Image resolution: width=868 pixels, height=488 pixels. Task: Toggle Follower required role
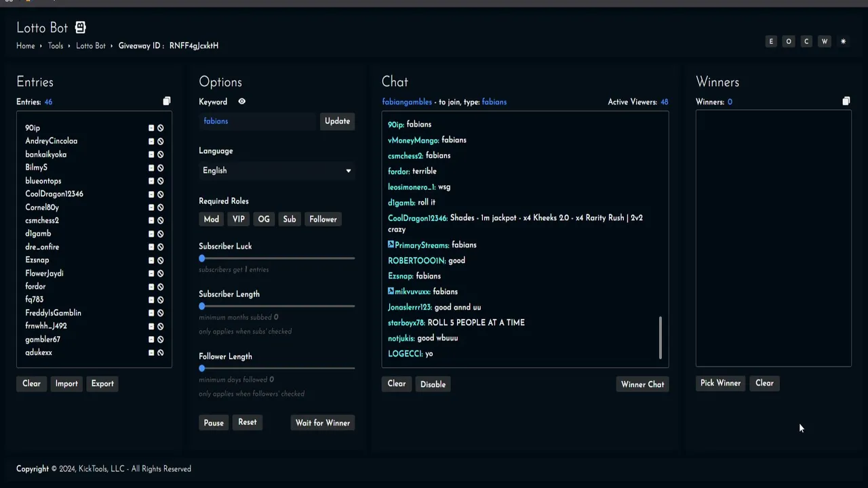point(323,220)
